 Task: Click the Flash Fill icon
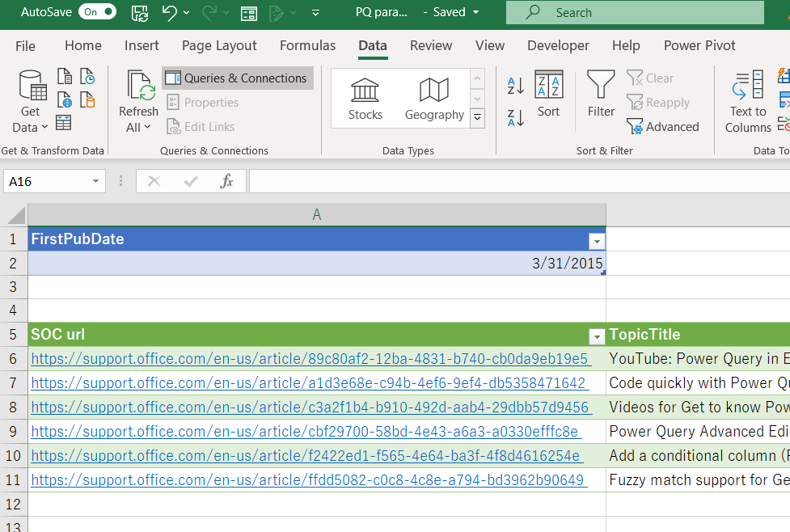[784, 76]
